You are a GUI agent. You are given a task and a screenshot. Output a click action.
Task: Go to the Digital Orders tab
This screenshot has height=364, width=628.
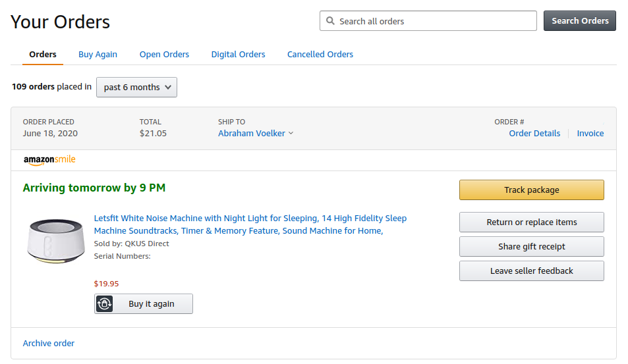[x=238, y=55]
